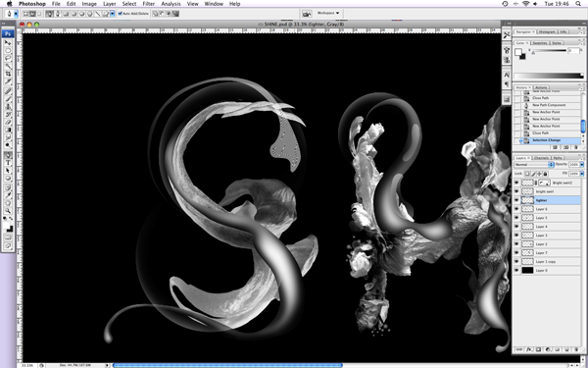
Task: Switch to the Histogram tab
Action: coord(548,32)
